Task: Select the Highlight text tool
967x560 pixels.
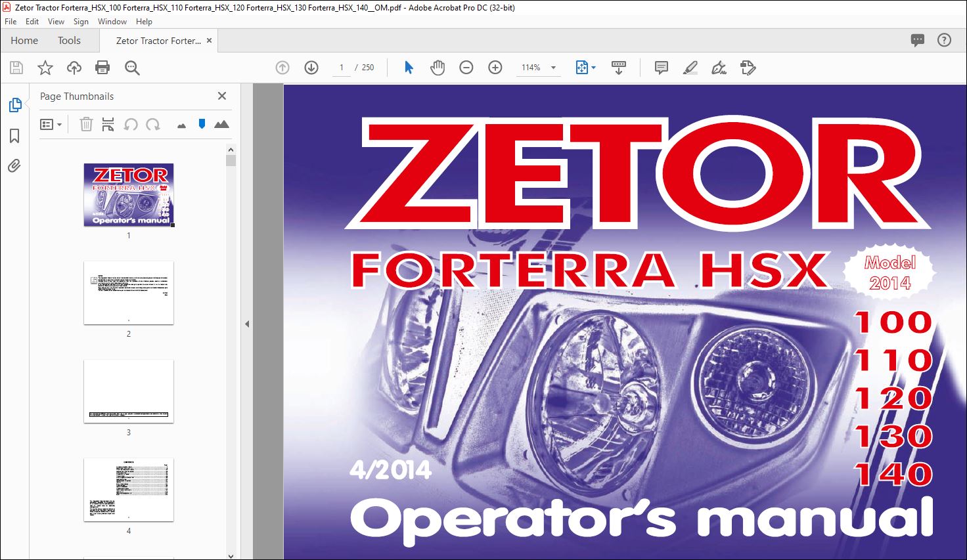Action: click(690, 68)
